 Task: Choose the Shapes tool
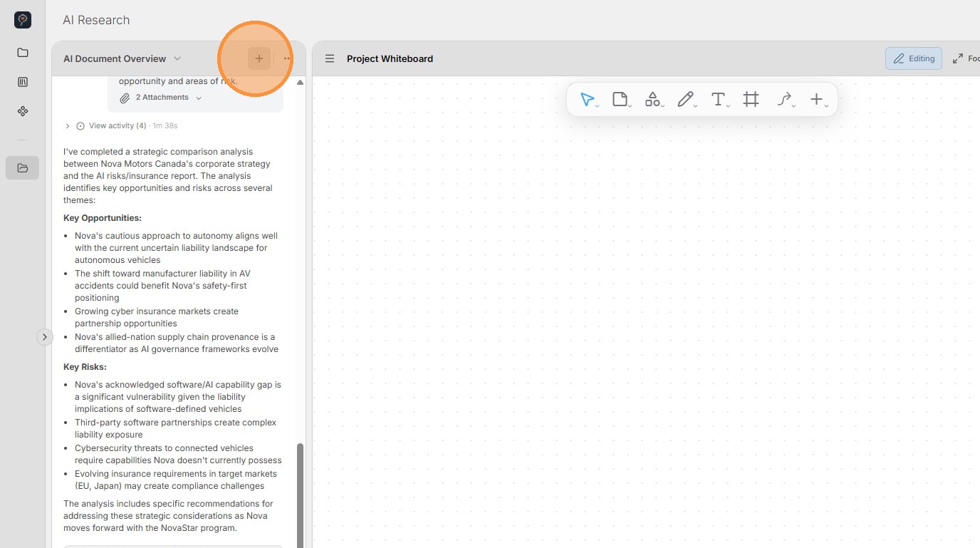tap(653, 100)
